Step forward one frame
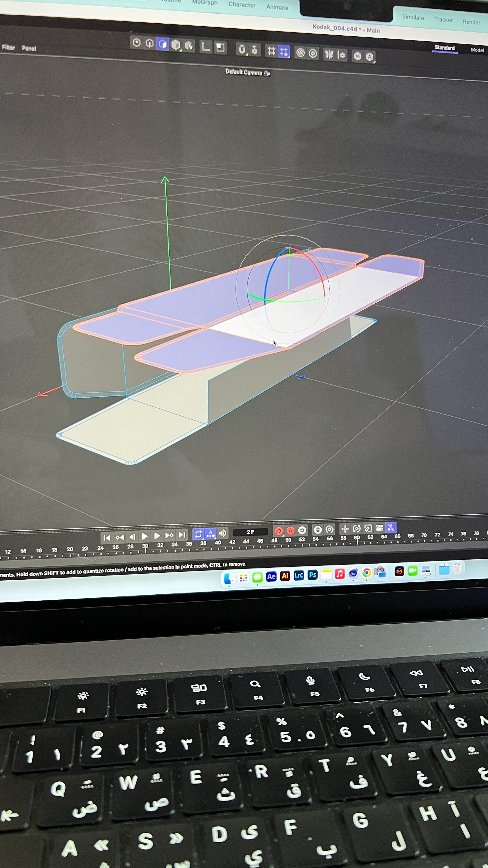This screenshot has height=868, width=488. pyautogui.click(x=157, y=536)
